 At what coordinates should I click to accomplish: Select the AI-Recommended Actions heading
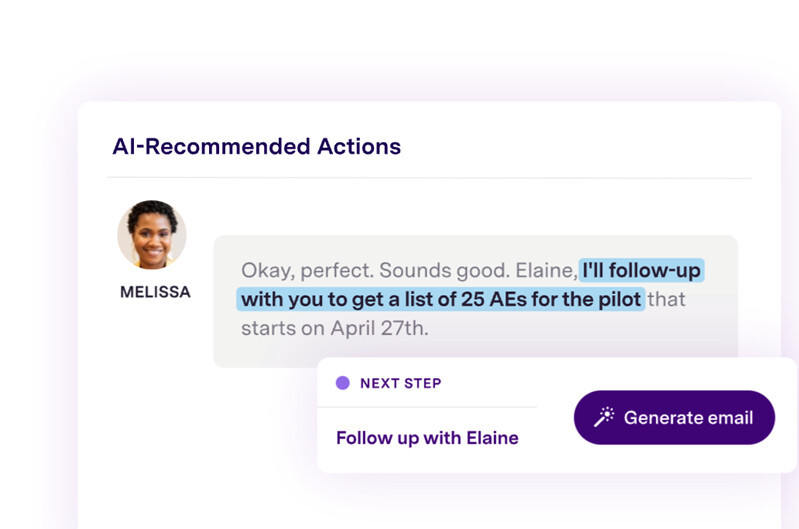click(x=256, y=146)
